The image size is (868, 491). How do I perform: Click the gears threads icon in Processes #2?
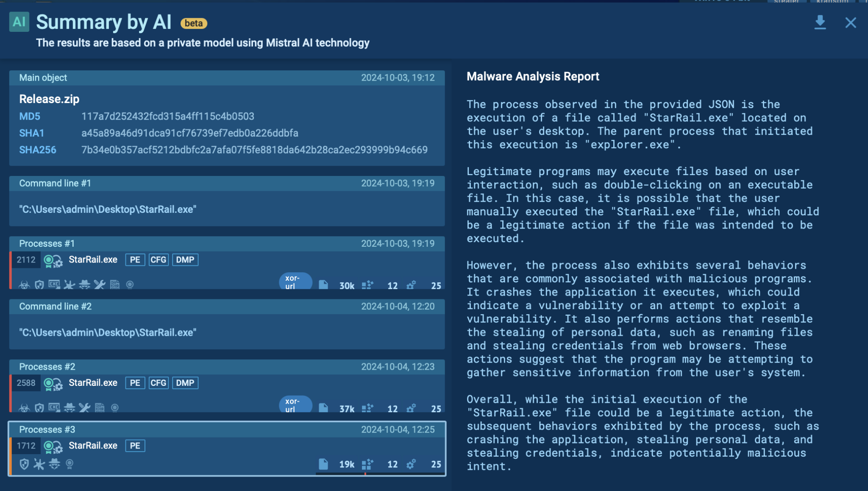point(411,408)
